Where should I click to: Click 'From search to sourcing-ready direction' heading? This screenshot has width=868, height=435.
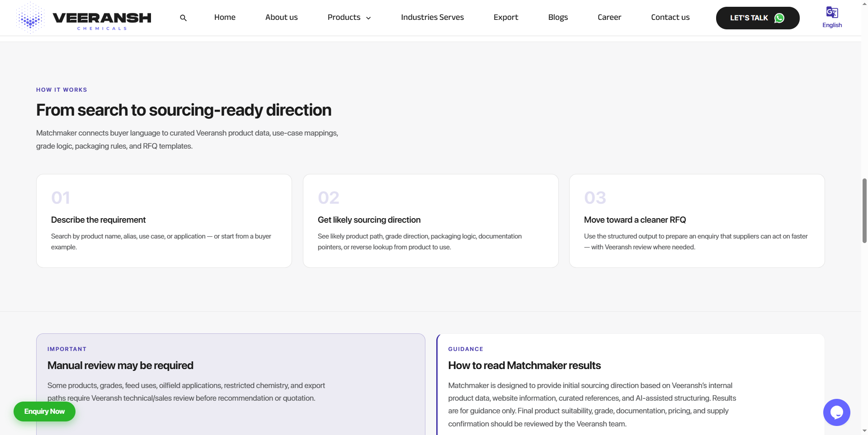pos(184,110)
